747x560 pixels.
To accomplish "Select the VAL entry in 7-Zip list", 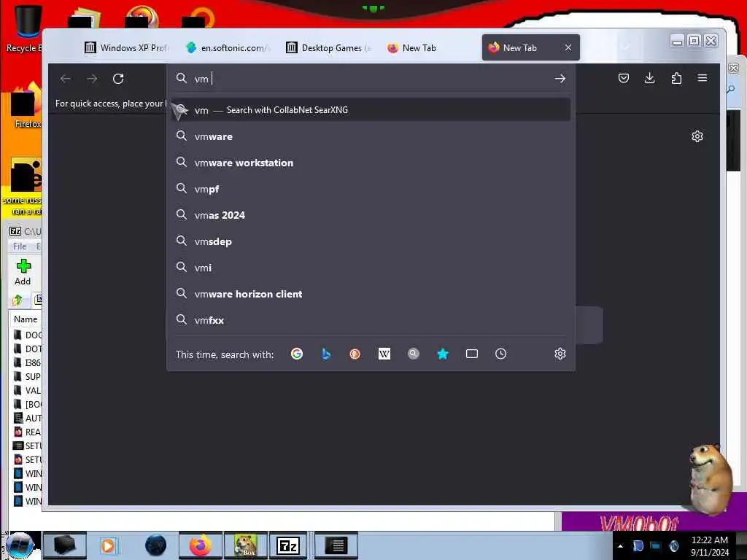I will pos(28,391).
